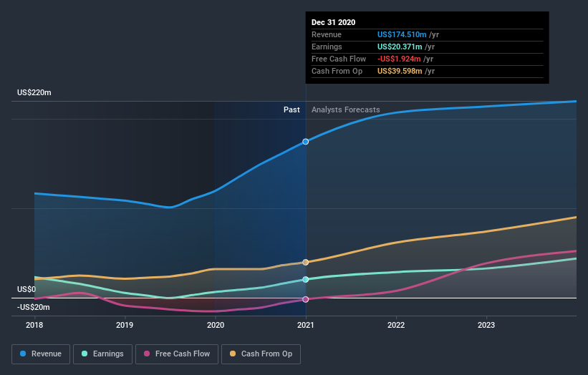
Task: Click the -US$1.924m free cash flow value
Action: click(399, 59)
